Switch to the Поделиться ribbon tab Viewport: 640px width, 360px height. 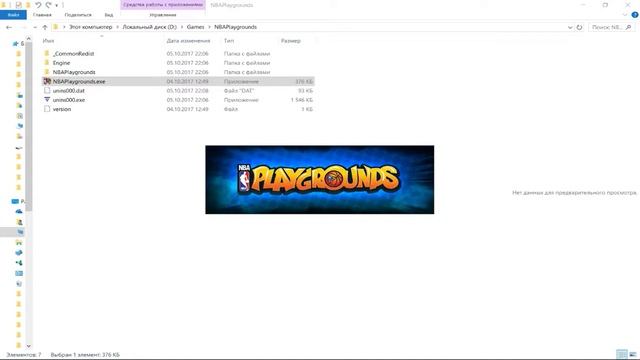pyautogui.click(x=78, y=15)
